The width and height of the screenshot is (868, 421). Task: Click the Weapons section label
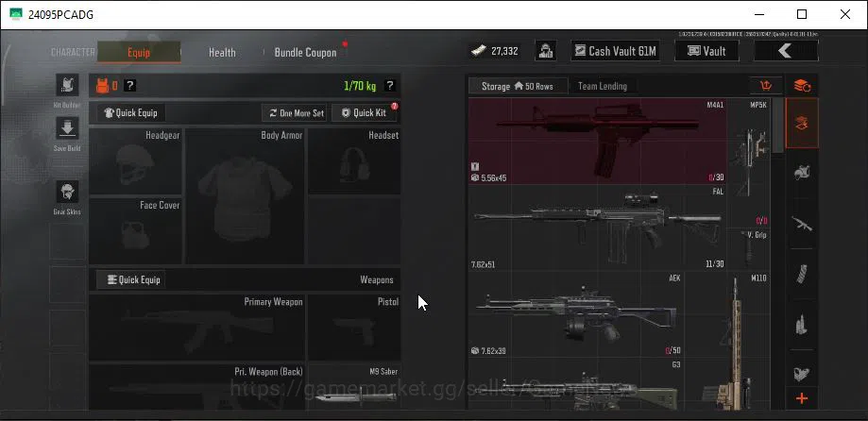tap(377, 280)
